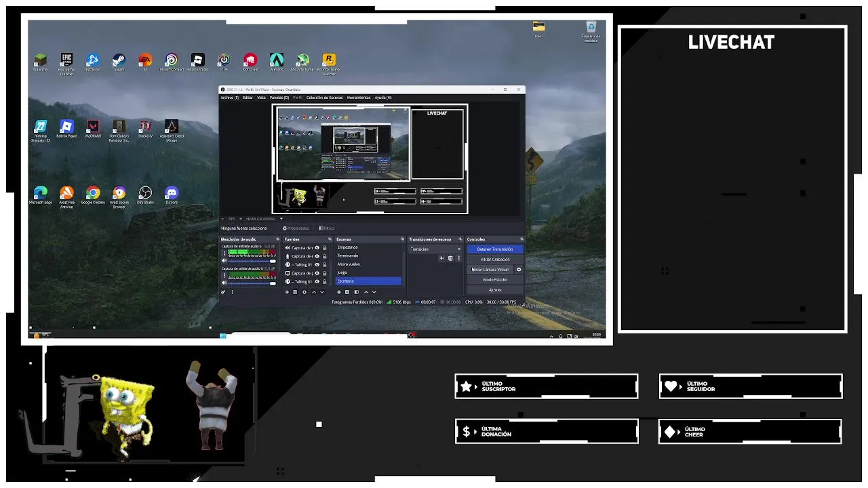Hide the first Talking 01 source
868x488 pixels.
(317, 264)
